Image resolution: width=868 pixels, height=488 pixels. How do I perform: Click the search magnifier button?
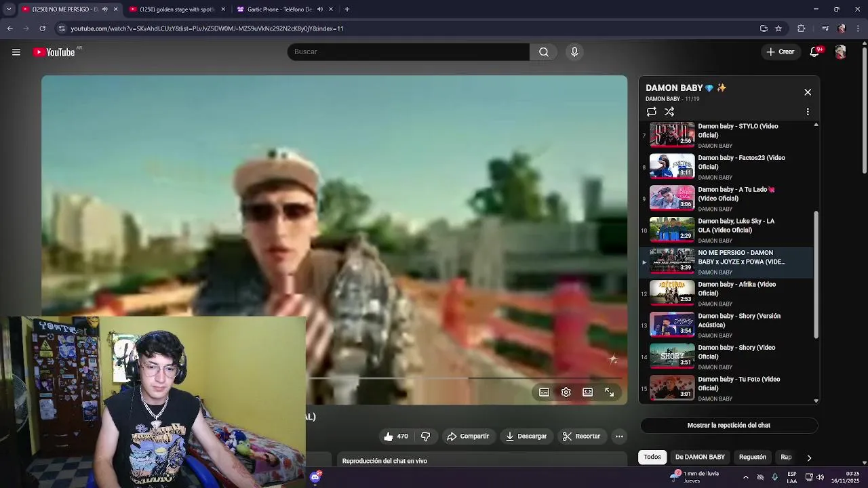pos(544,52)
